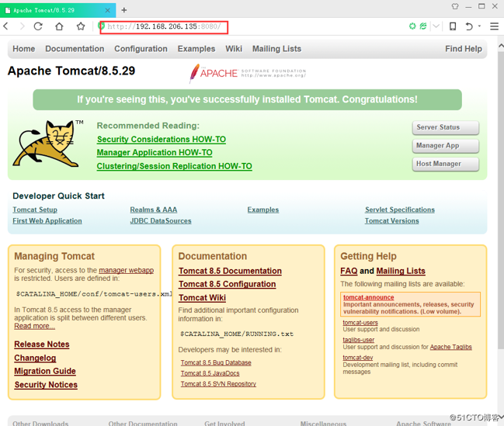This screenshot has height=426, width=504.
Task: Click Read more... in Managing Tomcat
Action: [x=34, y=326]
